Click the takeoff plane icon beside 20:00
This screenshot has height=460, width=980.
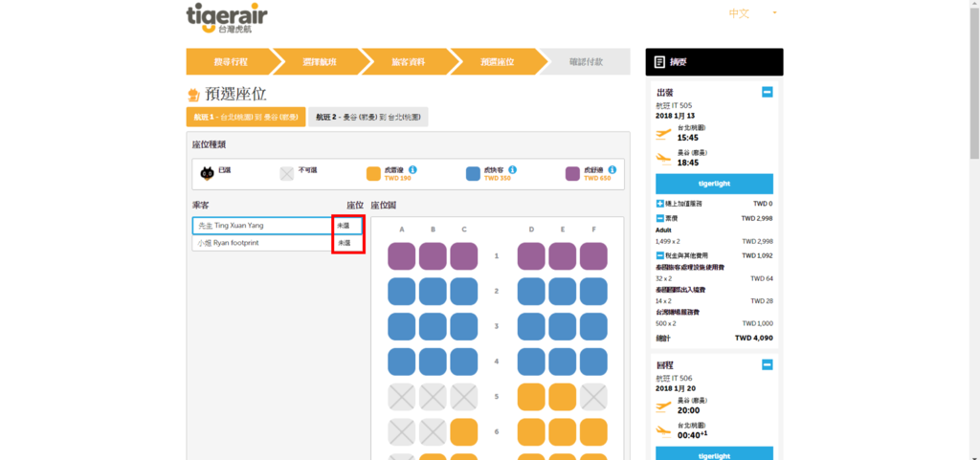click(x=664, y=407)
